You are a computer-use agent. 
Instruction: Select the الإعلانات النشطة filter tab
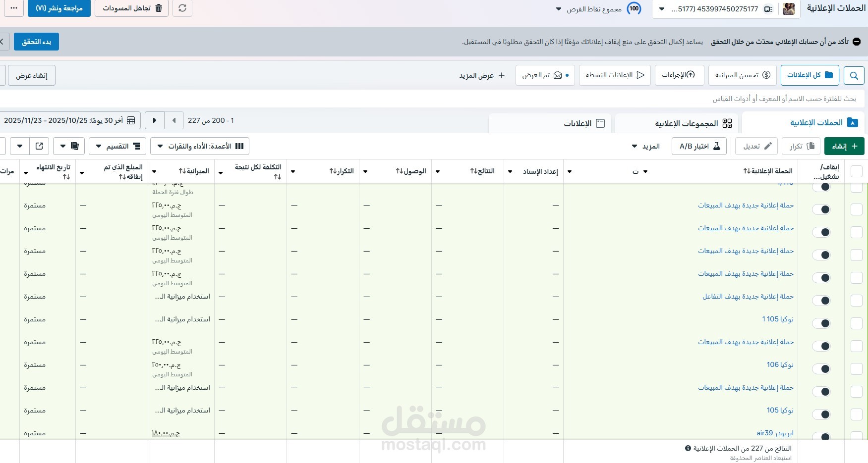[x=615, y=75]
